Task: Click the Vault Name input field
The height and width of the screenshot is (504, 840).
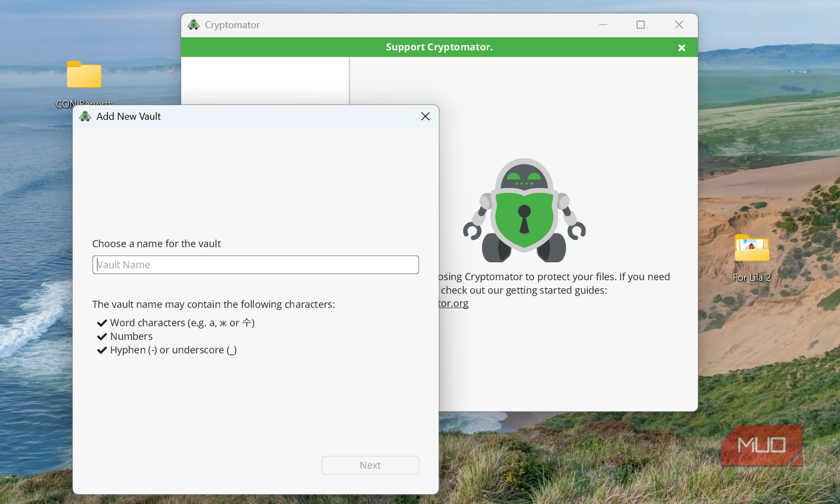Action: pyautogui.click(x=256, y=265)
